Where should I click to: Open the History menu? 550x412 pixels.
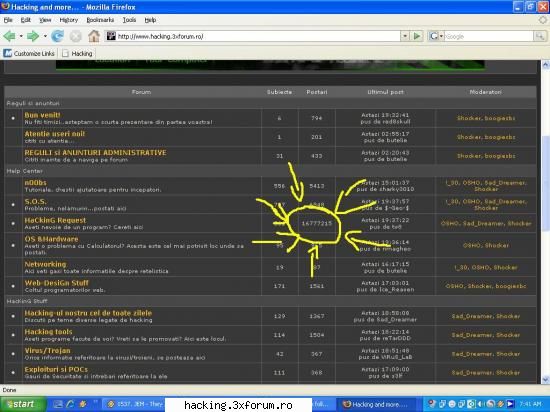click(x=69, y=20)
